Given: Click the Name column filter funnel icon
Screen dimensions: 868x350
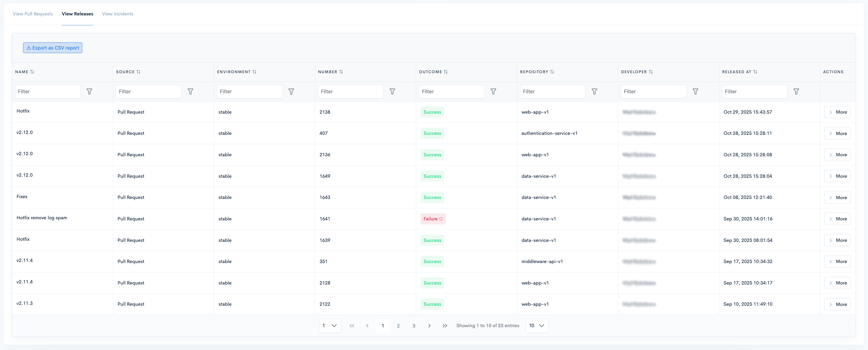Looking at the screenshot, I should [x=89, y=92].
